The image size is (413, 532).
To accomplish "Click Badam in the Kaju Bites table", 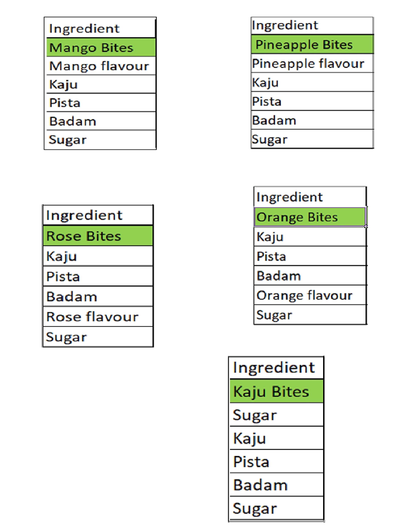I will click(x=276, y=485).
